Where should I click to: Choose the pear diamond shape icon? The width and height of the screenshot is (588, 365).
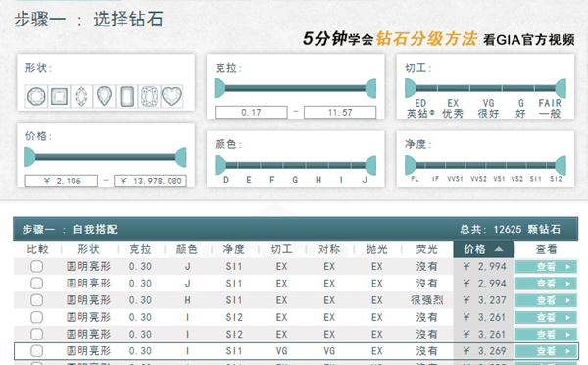[104, 96]
